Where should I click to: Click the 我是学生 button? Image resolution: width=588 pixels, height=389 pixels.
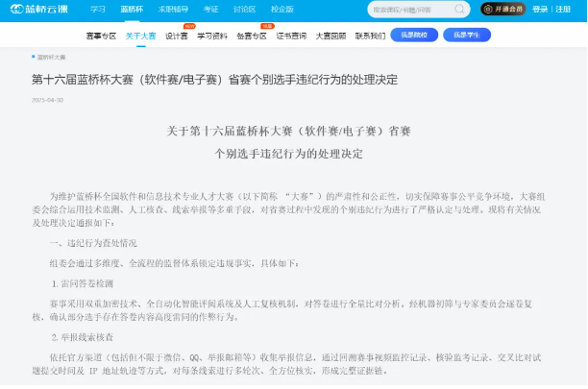467,35
